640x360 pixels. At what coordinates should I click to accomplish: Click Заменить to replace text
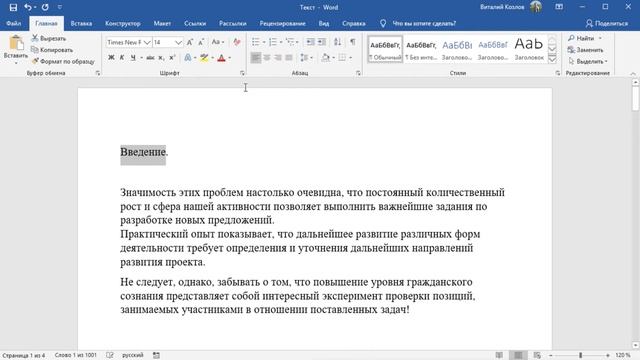click(585, 50)
